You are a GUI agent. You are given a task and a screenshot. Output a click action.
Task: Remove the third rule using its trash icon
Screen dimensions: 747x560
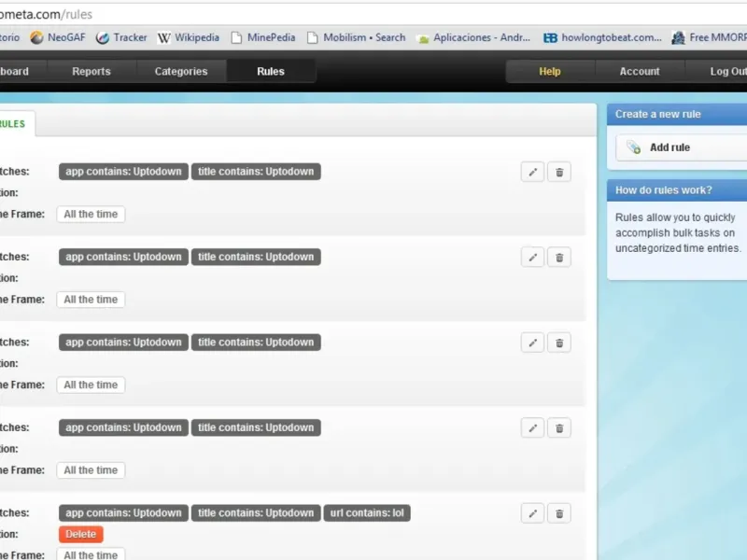point(559,343)
